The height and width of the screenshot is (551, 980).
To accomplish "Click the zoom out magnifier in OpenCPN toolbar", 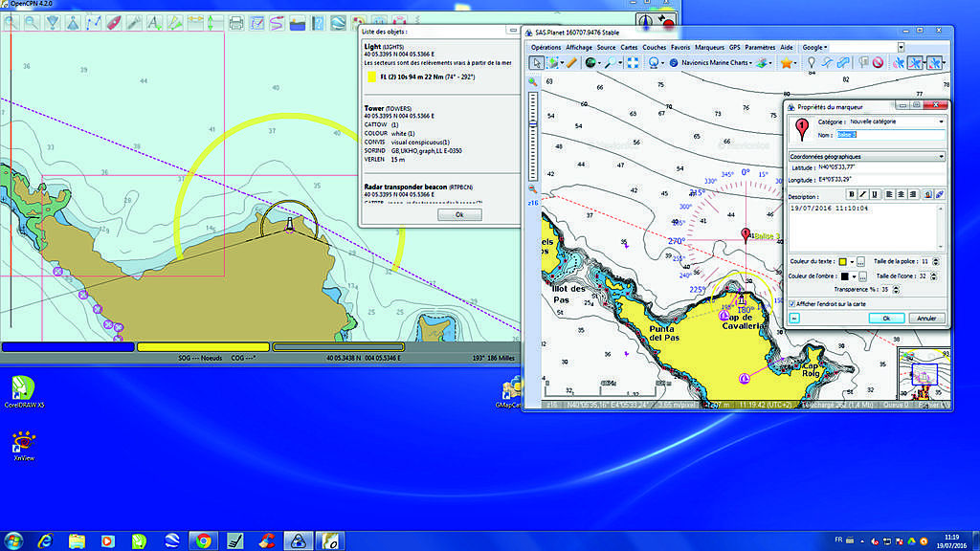I will (x=32, y=23).
